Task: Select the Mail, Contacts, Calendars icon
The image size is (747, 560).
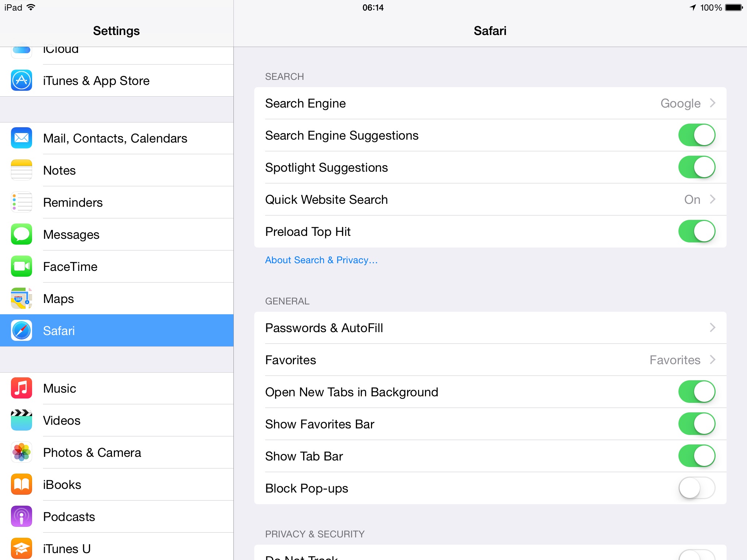Action: pos(22,138)
